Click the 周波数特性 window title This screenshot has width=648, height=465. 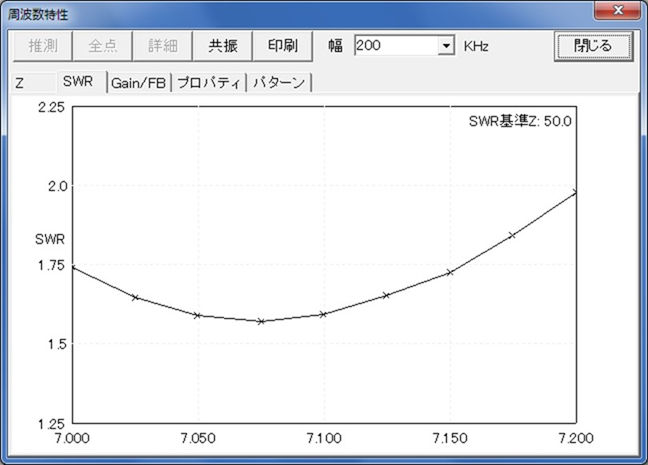pos(38,15)
